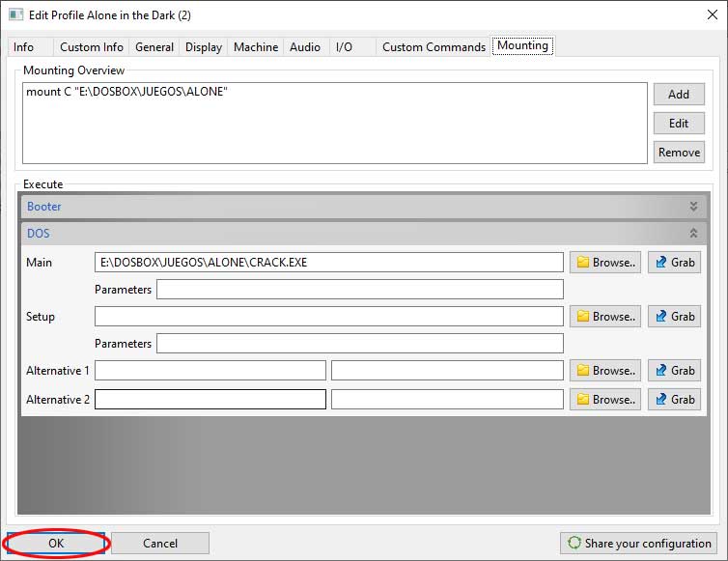Viewport: 728px width, 561px height.
Task: Click arrow icon on Alternative 1's Grab button
Action: tap(661, 370)
